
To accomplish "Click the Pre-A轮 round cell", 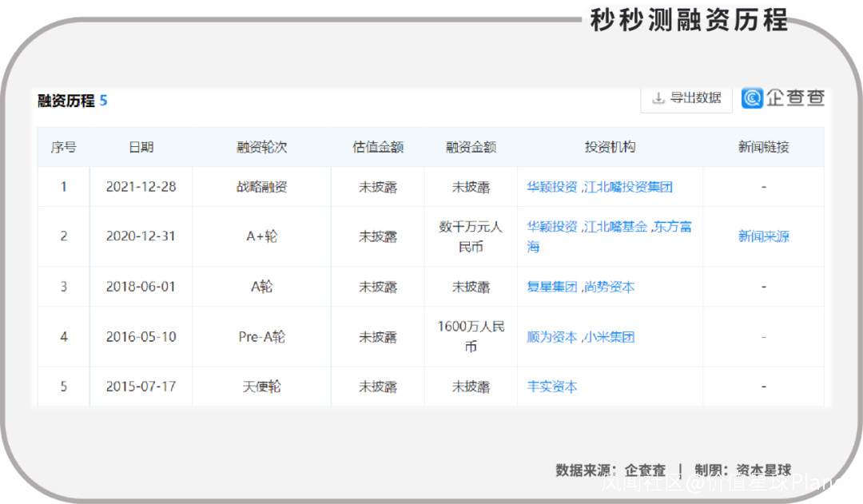I will 261,337.
